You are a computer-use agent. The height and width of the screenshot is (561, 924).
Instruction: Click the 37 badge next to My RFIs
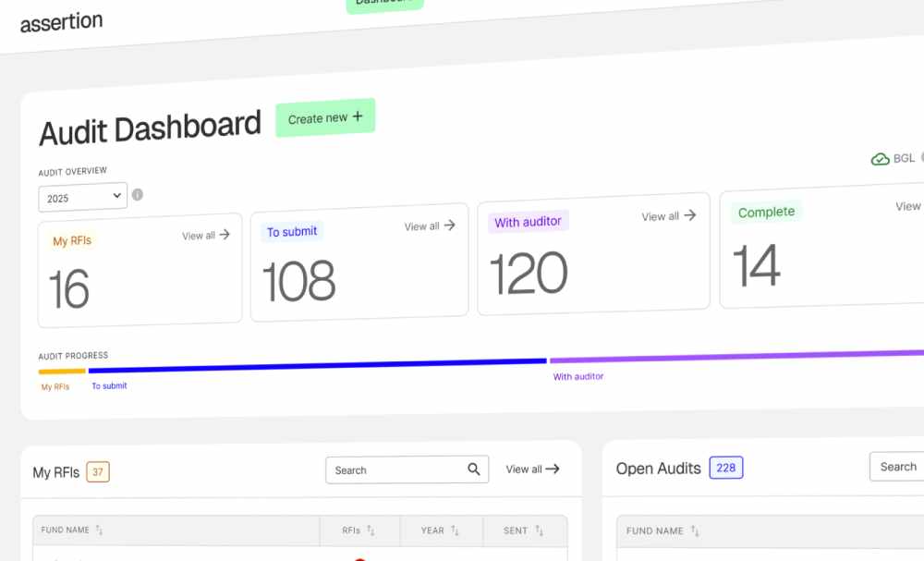click(98, 472)
